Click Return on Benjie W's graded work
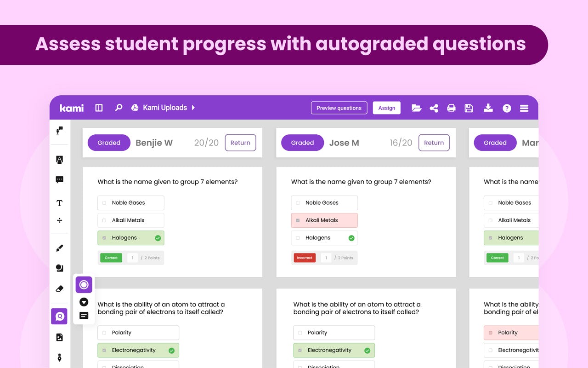The height and width of the screenshot is (368, 588). (240, 143)
